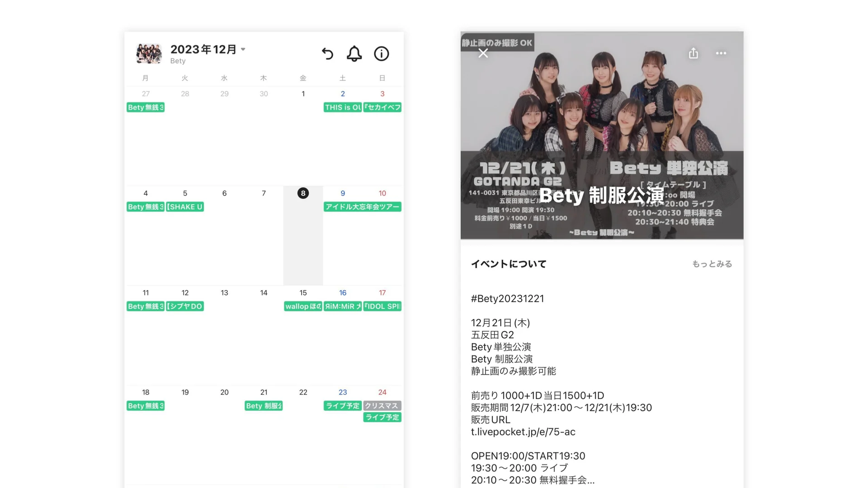Open the wallop event on December 15

pyautogui.click(x=303, y=306)
